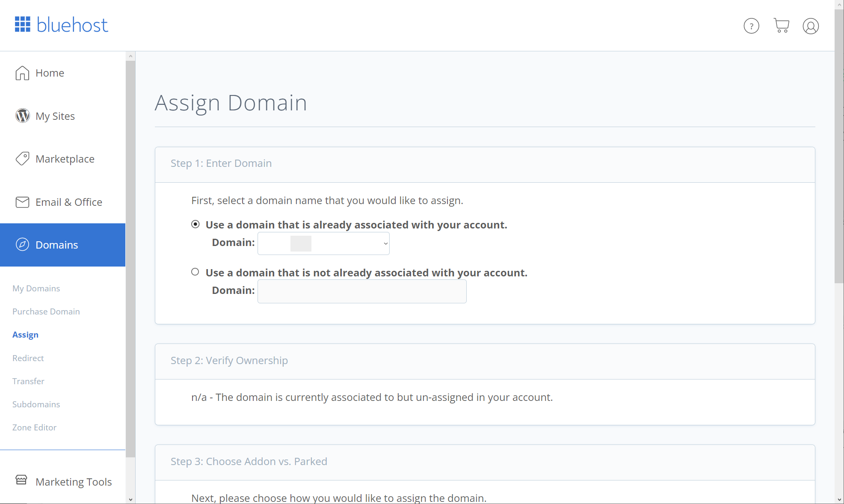This screenshot has height=504, width=844.
Task: Open the user account profile icon
Action: (x=810, y=26)
